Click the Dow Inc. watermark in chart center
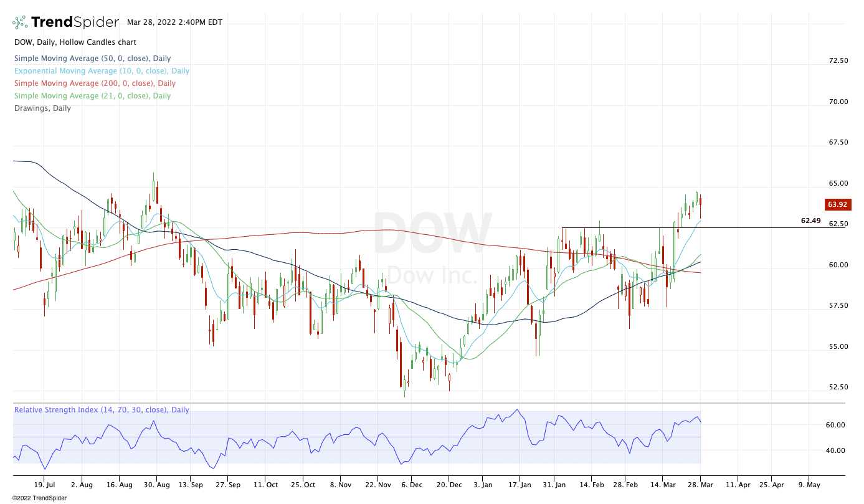 [x=432, y=274]
